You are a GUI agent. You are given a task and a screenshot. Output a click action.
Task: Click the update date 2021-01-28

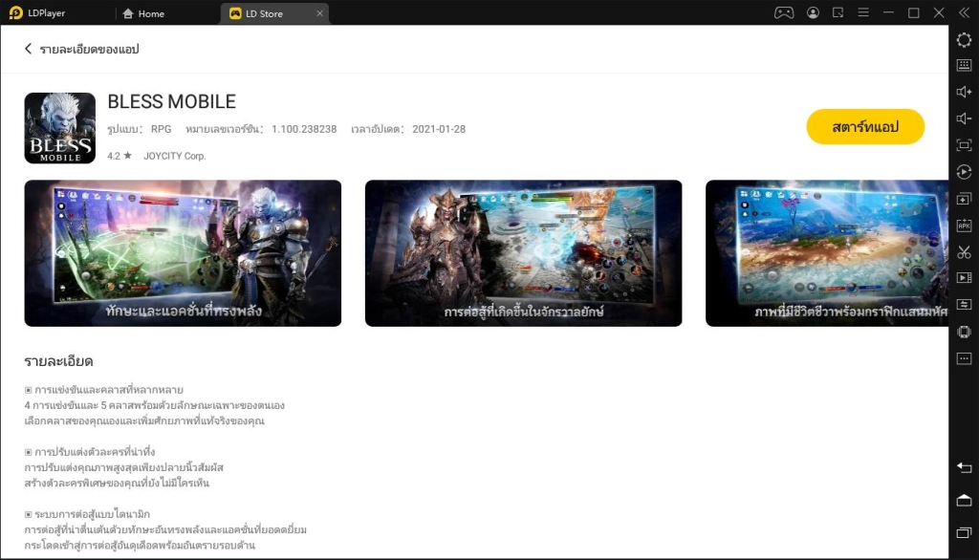coord(439,129)
